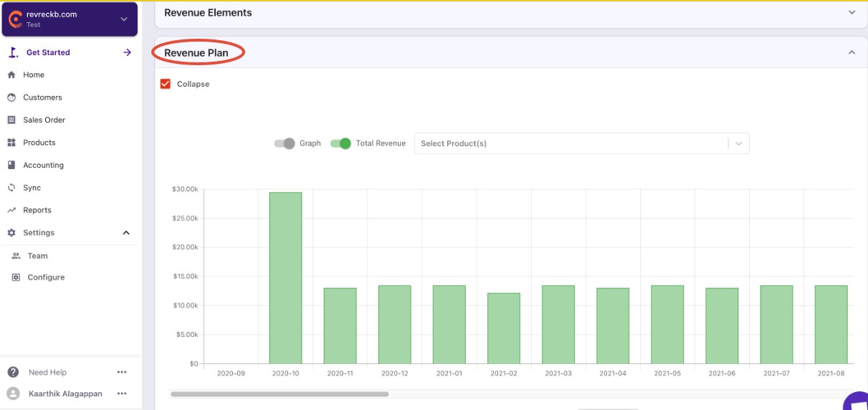The image size is (868, 410).
Task: Click the 2021-06 revenue bar
Action: (722, 326)
